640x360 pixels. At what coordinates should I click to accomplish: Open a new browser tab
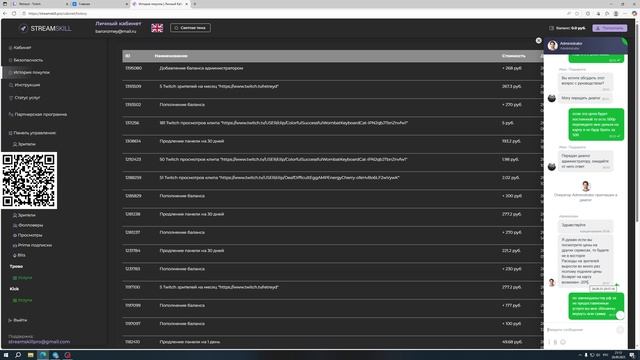195,4
